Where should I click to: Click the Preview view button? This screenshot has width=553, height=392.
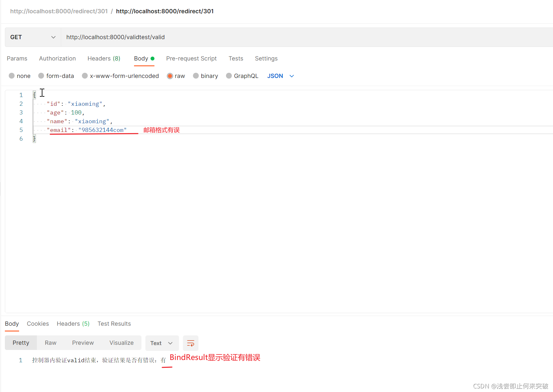point(83,343)
